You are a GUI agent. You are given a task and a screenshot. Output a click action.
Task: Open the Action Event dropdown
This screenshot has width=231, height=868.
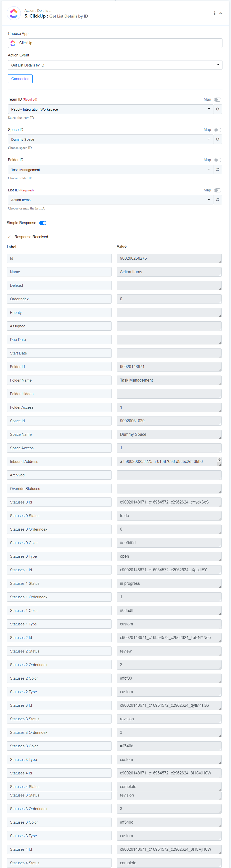pyautogui.click(x=115, y=65)
